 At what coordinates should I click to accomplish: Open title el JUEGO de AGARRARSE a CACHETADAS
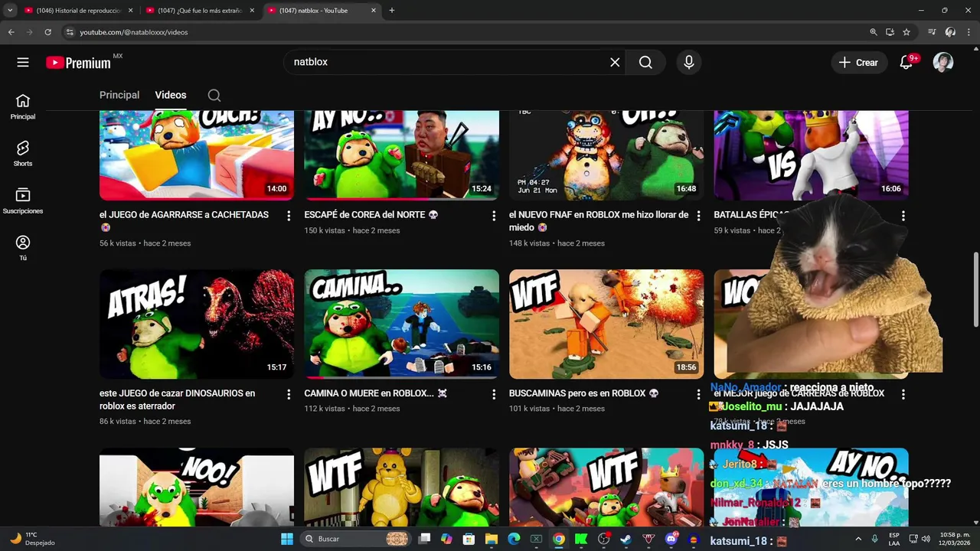coord(184,221)
